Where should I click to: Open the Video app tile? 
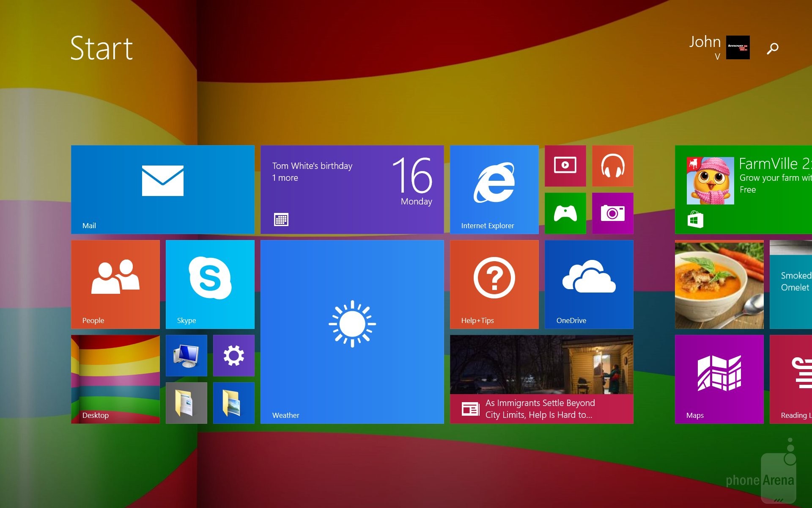[x=565, y=166]
